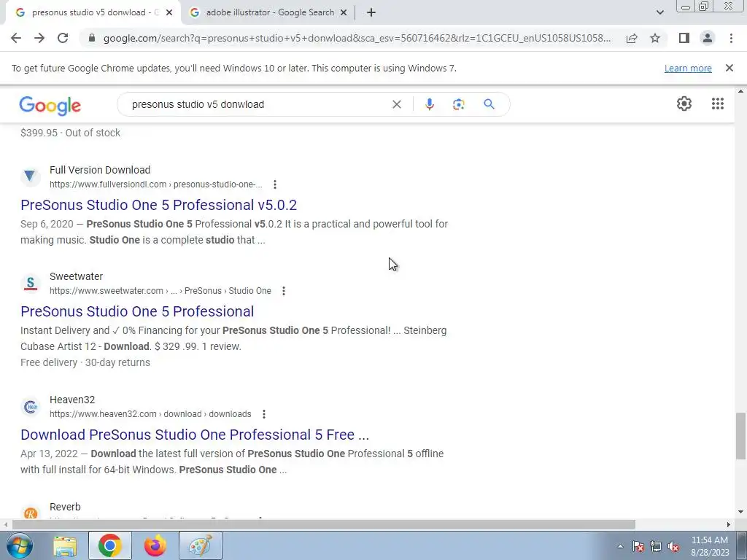Image resolution: width=747 pixels, height=560 pixels.
Task: Click the Reverb result site name
Action: click(65, 507)
